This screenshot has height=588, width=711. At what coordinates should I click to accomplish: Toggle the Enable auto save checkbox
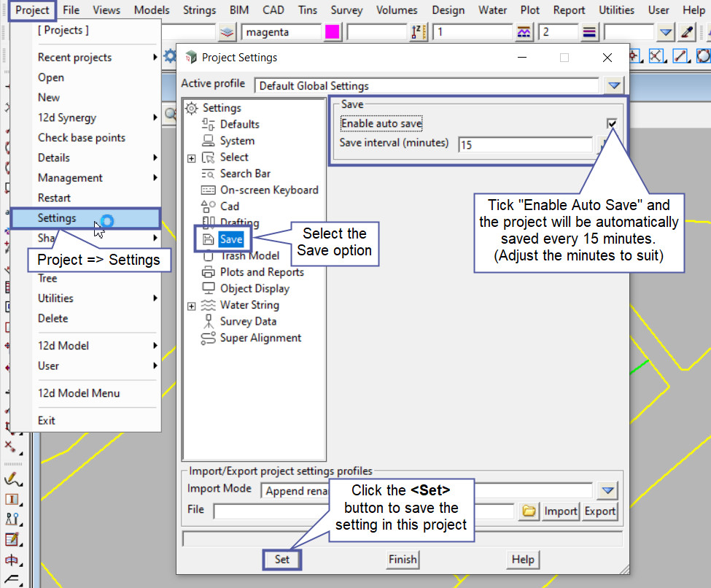[612, 124]
